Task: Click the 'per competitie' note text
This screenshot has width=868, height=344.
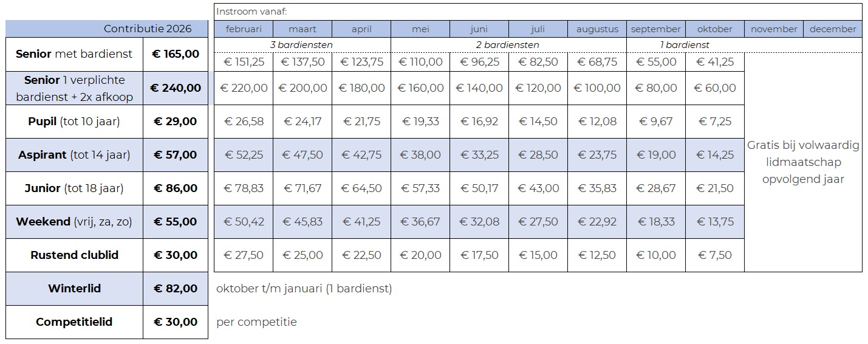Action: 256,322
